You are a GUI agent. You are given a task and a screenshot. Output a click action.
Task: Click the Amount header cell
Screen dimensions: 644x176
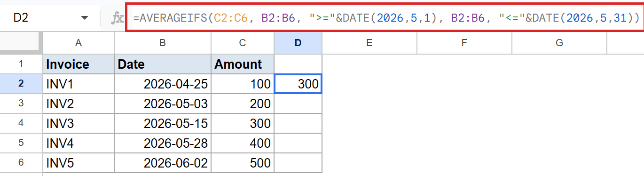243,64
